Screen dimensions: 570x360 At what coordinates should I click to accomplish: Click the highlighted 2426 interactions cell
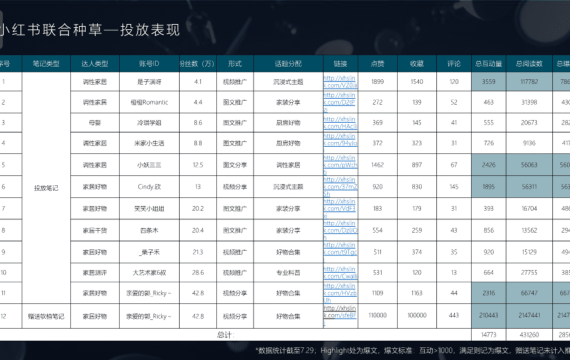(x=489, y=165)
